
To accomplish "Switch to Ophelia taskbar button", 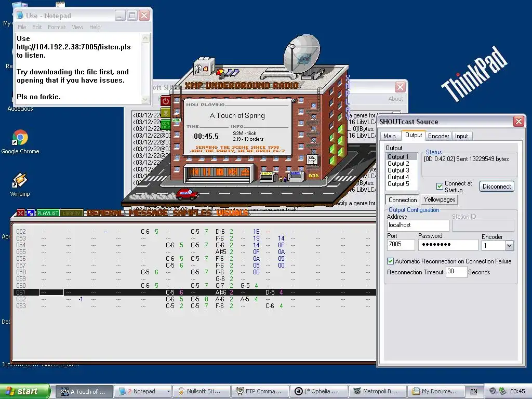I will (319, 392).
